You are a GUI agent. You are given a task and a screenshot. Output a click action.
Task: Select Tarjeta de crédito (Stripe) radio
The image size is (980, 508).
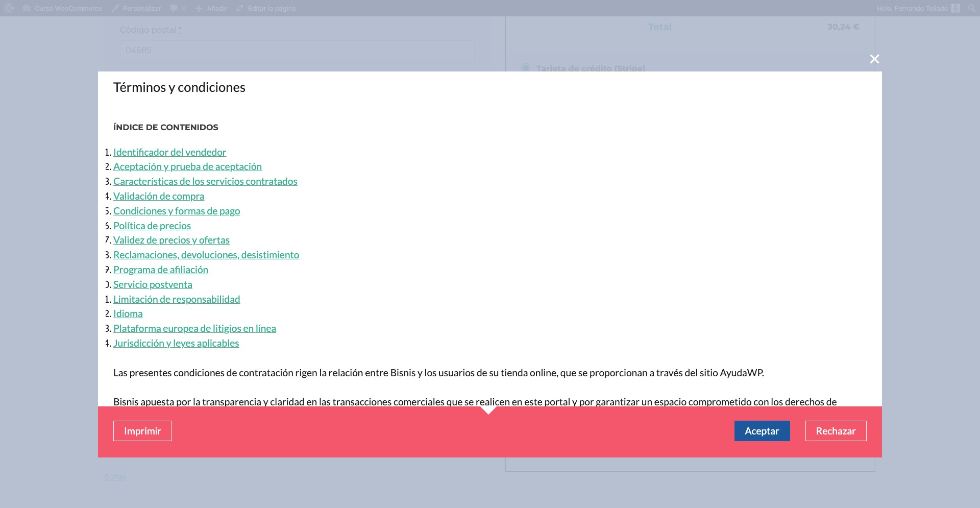click(x=526, y=68)
